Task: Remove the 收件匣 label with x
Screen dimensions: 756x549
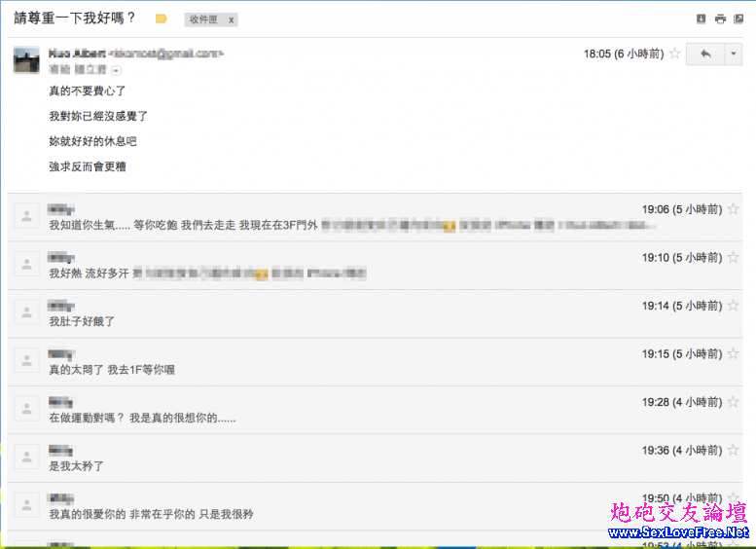Action: pos(231,19)
